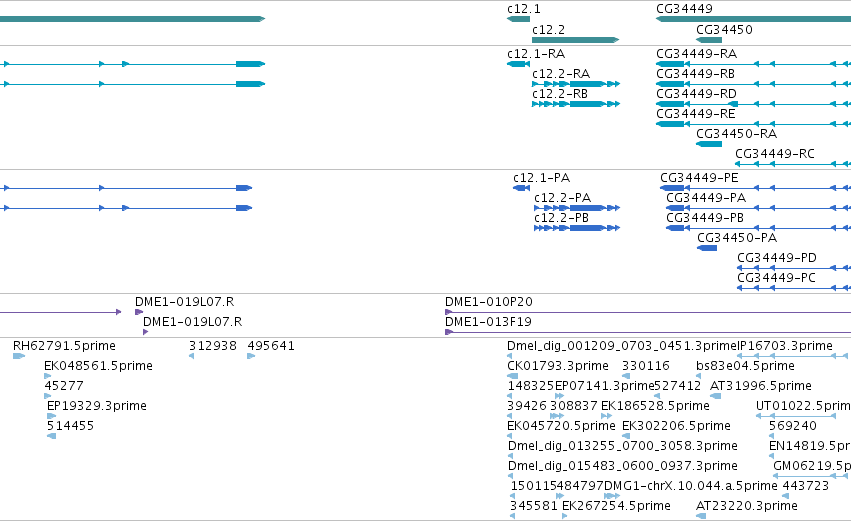Click feature 312938

coord(192,356)
